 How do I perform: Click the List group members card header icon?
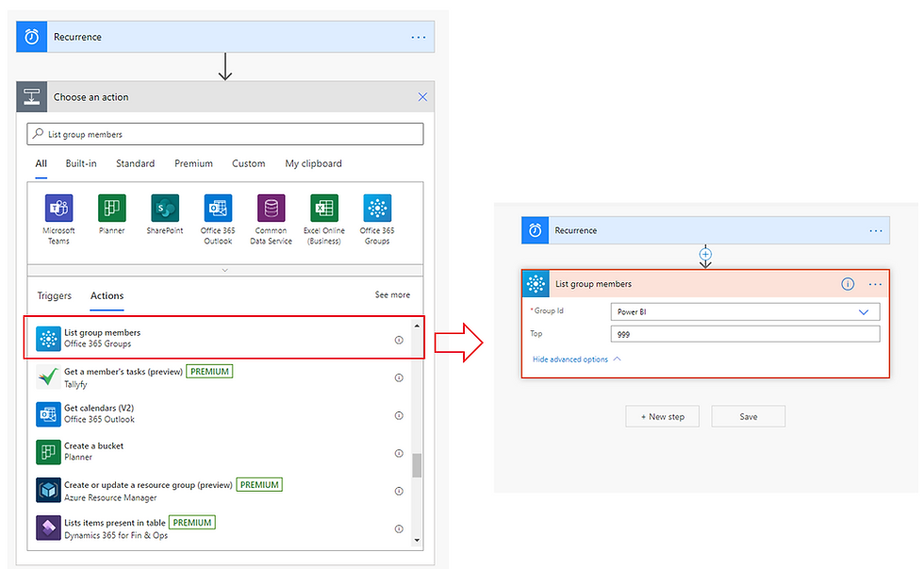(536, 284)
